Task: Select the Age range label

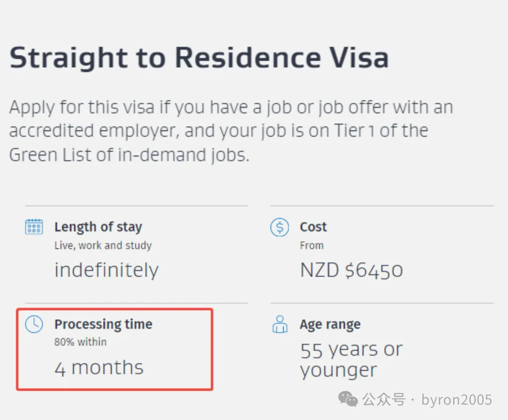Action: [330, 325]
